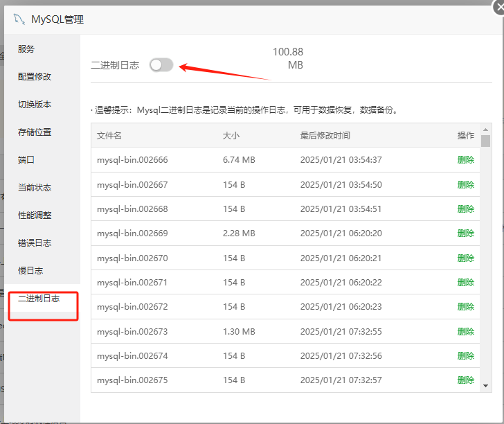This screenshot has height=424, width=504.
Task: Delete mysql-bin.002675 via 删除 link
Action: pos(466,380)
